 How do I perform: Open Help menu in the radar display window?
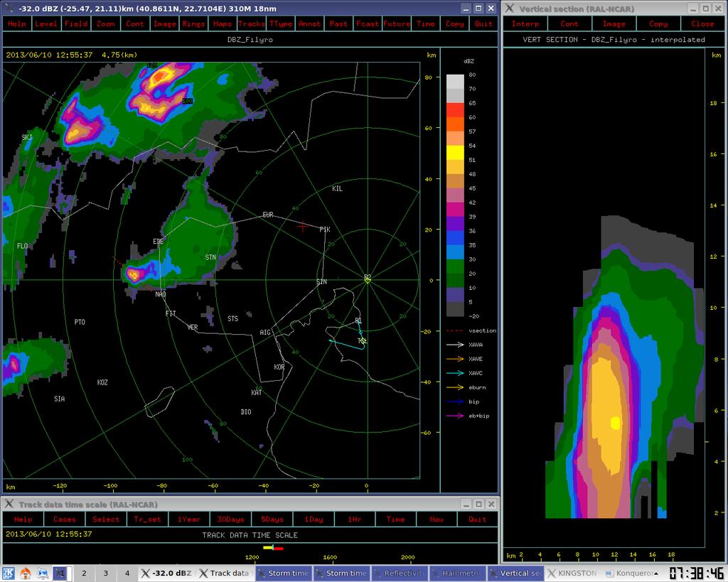(x=17, y=23)
